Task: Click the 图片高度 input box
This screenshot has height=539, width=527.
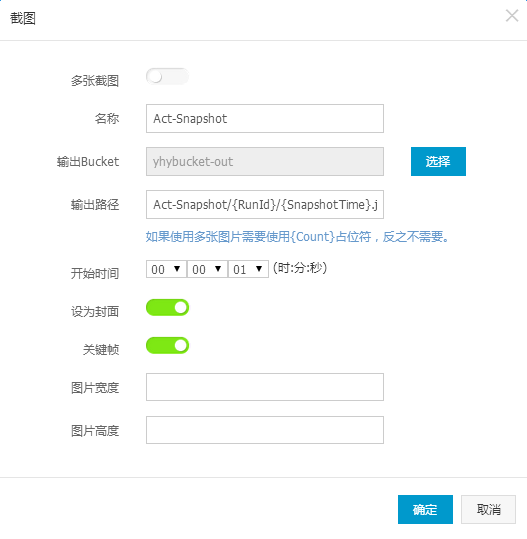Action: pyautogui.click(x=265, y=430)
